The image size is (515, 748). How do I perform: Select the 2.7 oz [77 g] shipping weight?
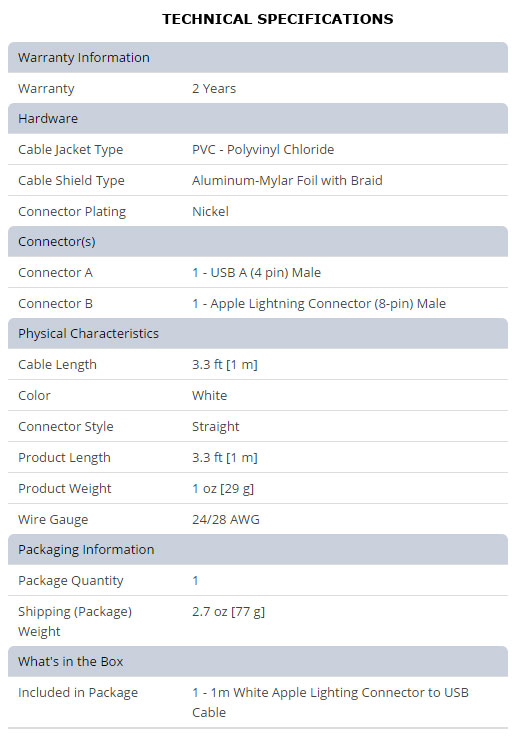coord(228,612)
